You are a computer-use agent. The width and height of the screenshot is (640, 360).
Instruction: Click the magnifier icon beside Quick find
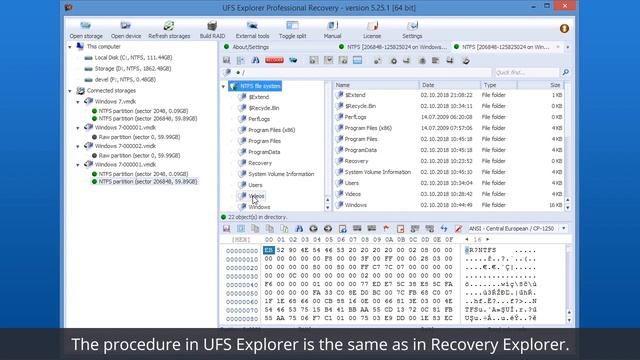pyautogui.click(x=566, y=72)
